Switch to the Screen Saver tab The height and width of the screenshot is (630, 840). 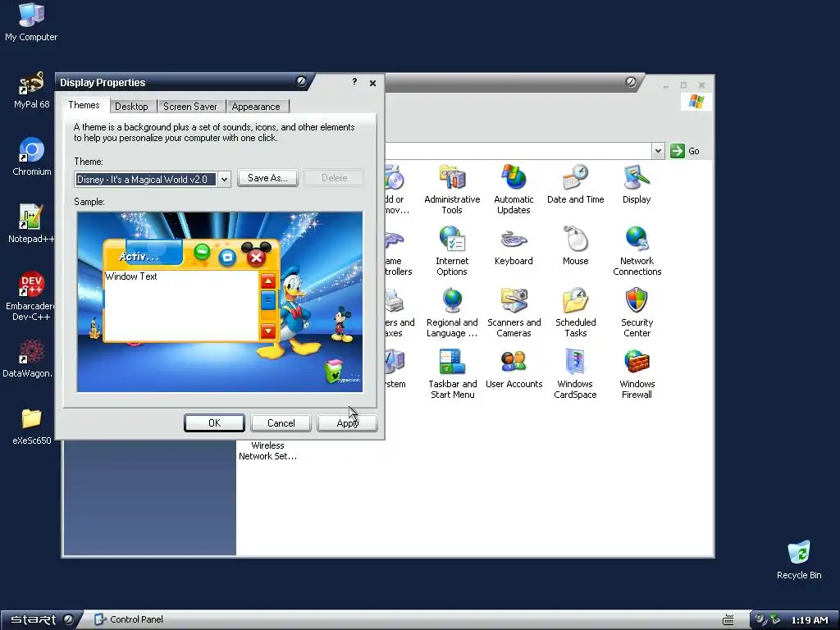pos(190,107)
